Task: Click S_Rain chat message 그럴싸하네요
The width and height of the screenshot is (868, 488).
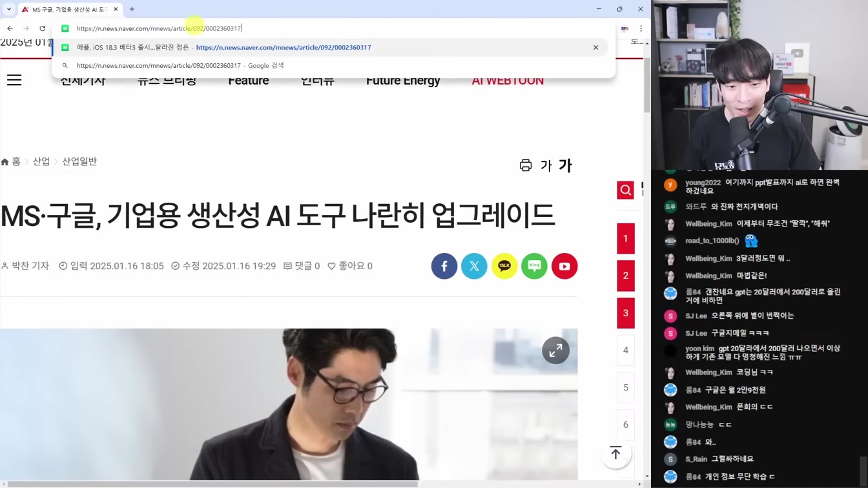Action: pos(732,459)
